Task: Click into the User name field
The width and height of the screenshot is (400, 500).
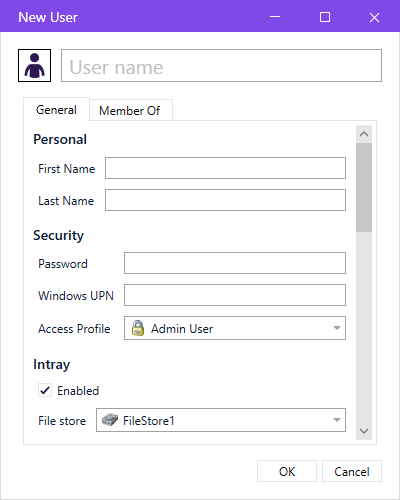Action: point(221,66)
